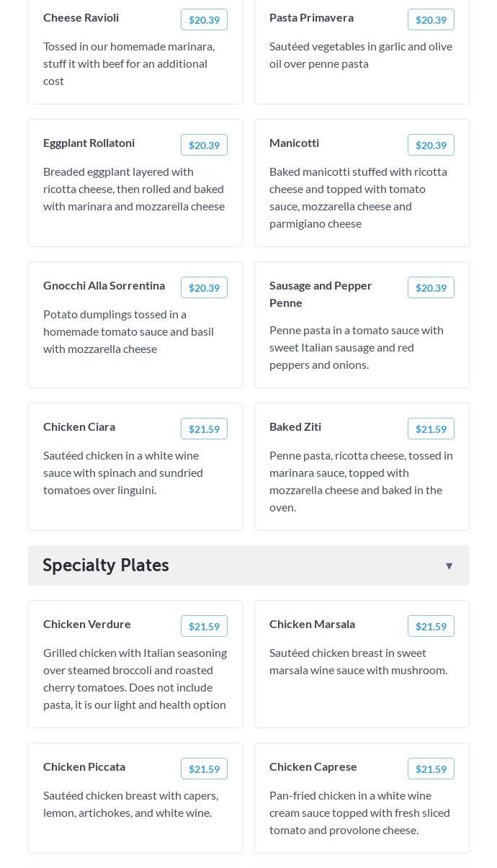Open the Chicken Marsala item title
The height and width of the screenshot is (868, 497).
pos(312,624)
